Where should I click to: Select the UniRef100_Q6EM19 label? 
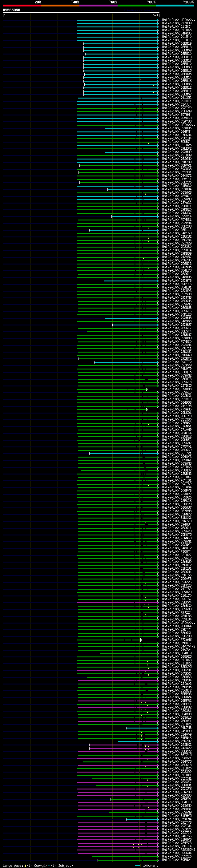176,43
